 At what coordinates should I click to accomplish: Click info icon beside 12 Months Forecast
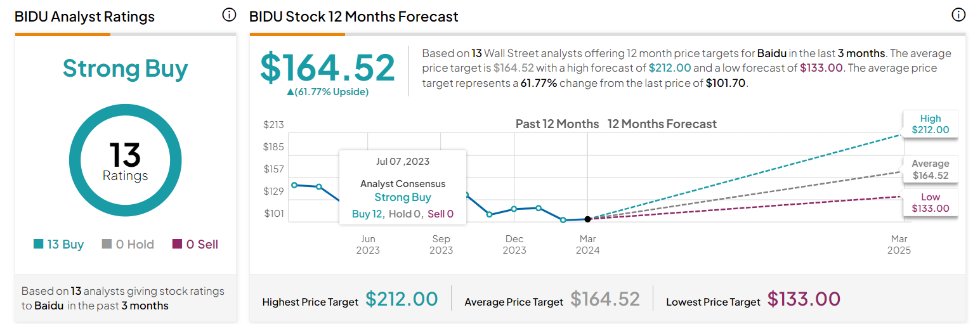click(x=958, y=15)
